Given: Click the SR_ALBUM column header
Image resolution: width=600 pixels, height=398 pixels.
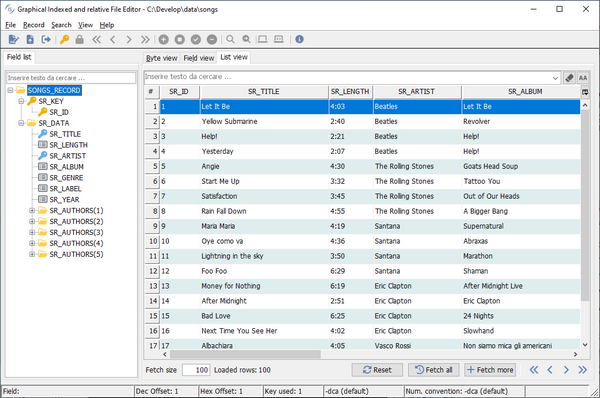Looking at the screenshot, I should [x=521, y=92].
